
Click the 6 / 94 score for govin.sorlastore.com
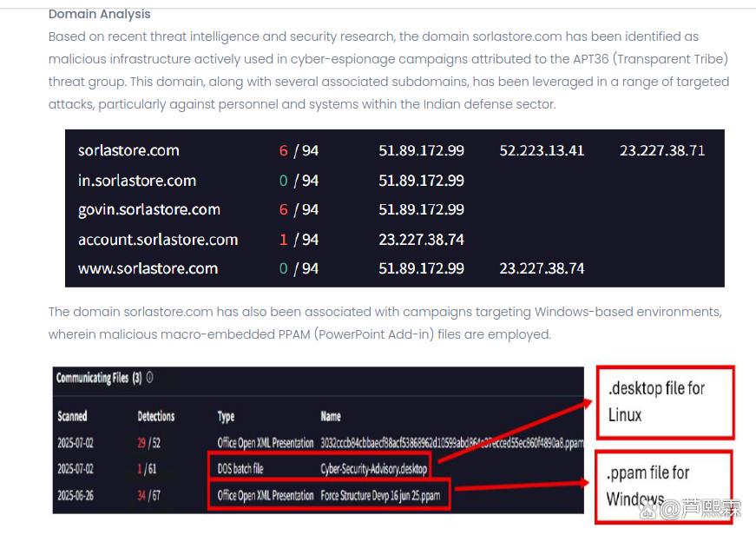299,209
